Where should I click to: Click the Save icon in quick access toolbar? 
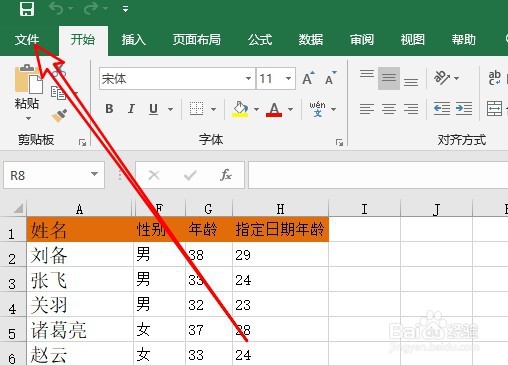(x=27, y=9)
